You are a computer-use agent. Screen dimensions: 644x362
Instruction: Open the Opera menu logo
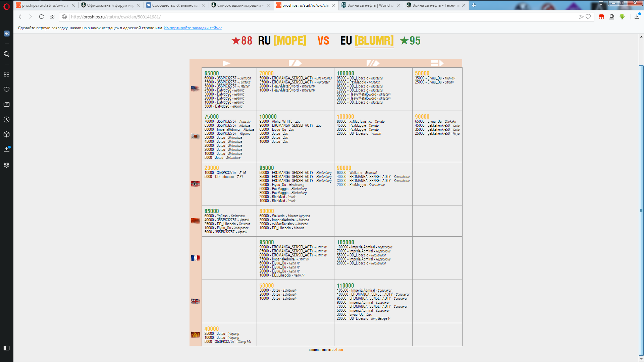tap(6, 6)
